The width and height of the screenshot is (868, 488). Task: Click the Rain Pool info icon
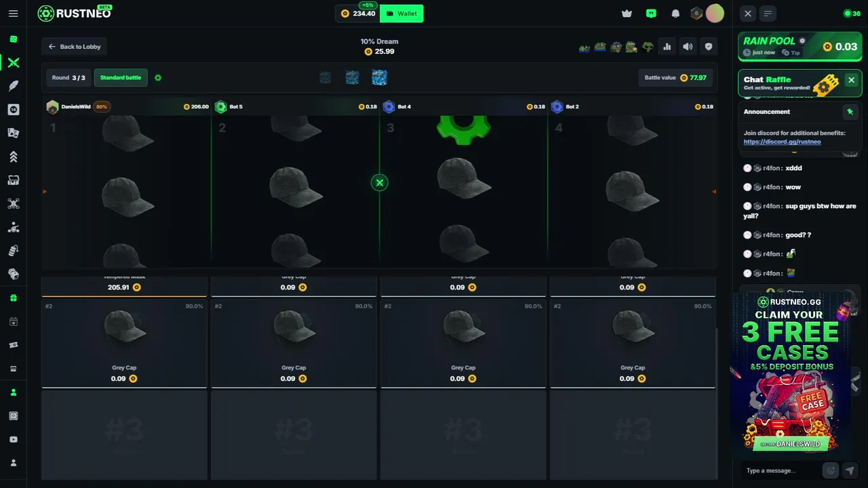[802, 41]
